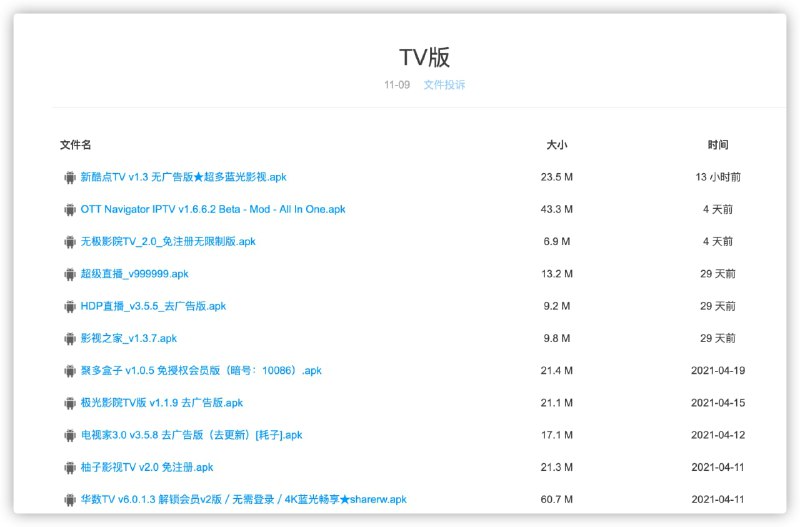800x527 pixels.
Task: Click the time of the 超级直播_v999999.apk row
Action: [x=718, y=274]
